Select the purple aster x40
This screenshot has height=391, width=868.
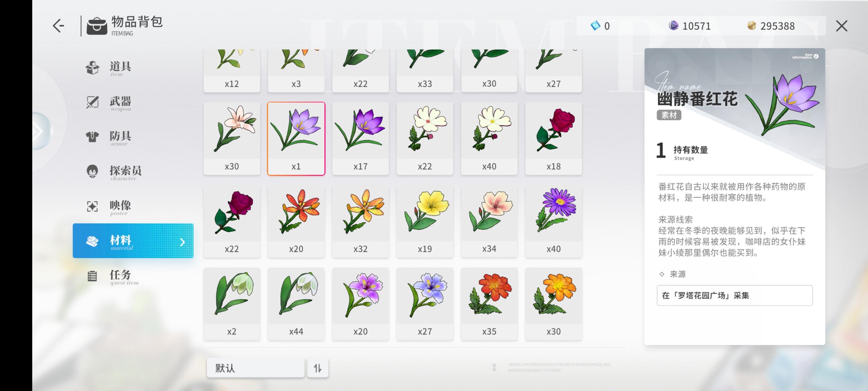click(554, 221)
